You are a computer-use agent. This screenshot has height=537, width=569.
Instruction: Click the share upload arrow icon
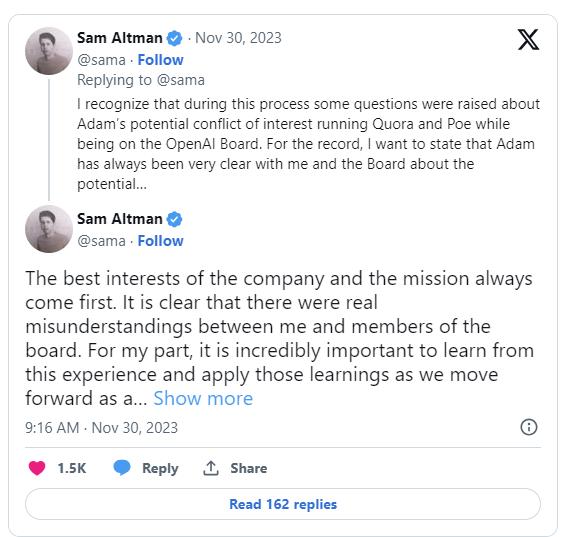click(210, 468)
